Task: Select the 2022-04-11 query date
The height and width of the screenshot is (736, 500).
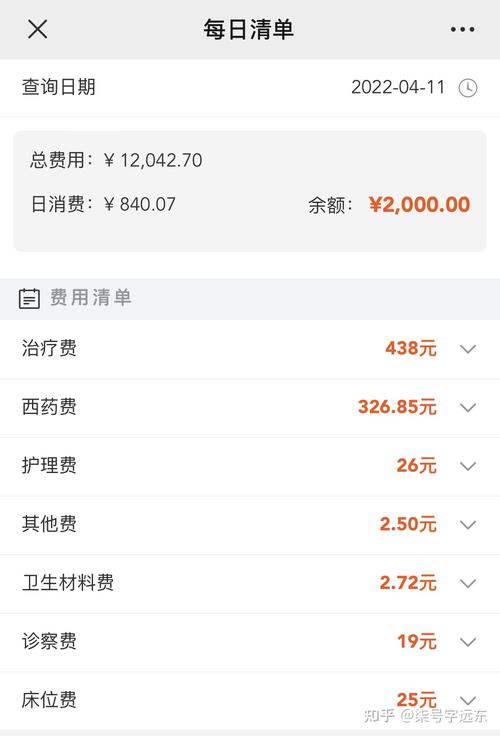Action: pos(398,87)
